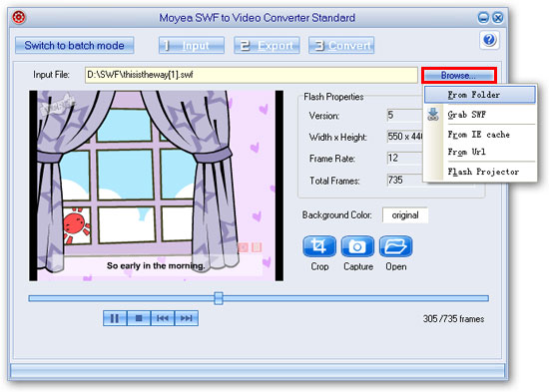Choose From Url menu entry
The width and height of the screenshot is (549, 392).
480,152
